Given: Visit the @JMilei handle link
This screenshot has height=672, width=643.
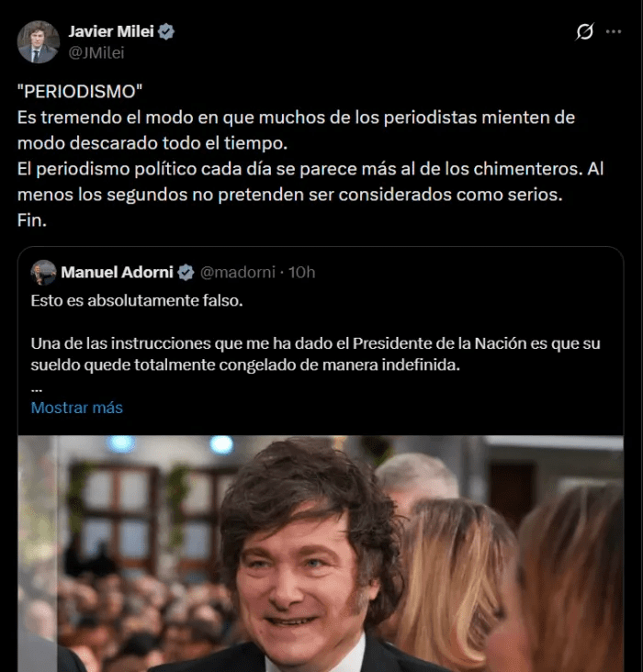Looking at the screenshot, I should pos(96,52).
